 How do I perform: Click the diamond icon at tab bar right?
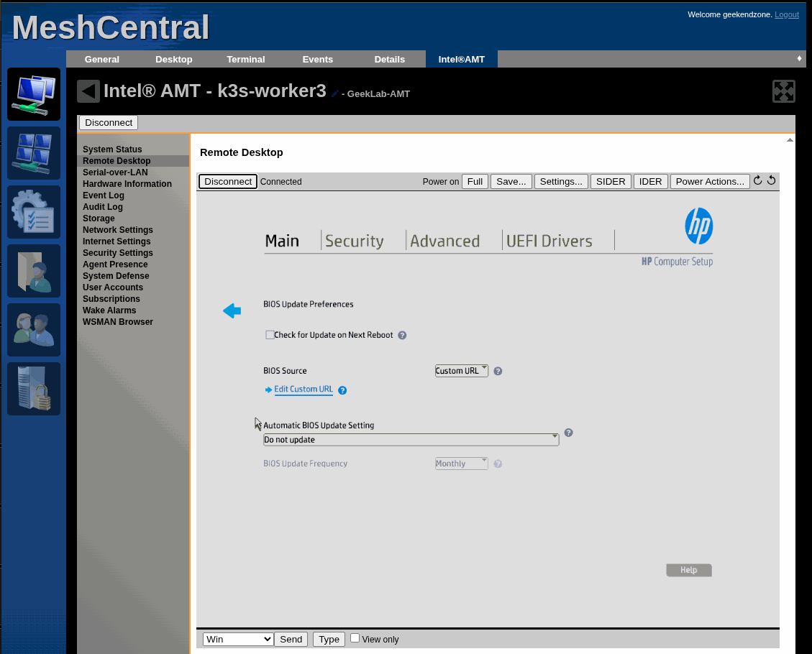(799, 58)
